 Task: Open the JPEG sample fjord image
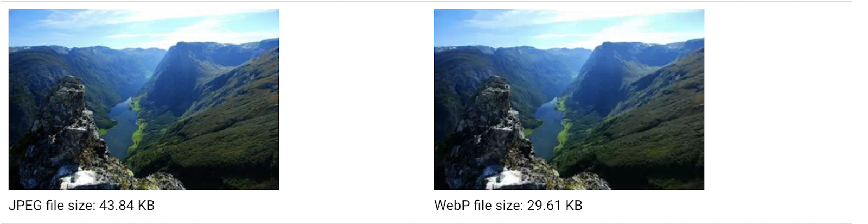tap(144, 99)
